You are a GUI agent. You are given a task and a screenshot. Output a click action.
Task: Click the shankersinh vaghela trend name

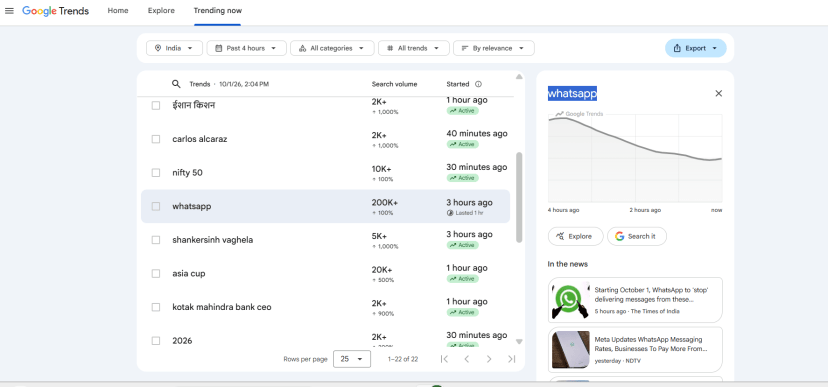[212, 240]
